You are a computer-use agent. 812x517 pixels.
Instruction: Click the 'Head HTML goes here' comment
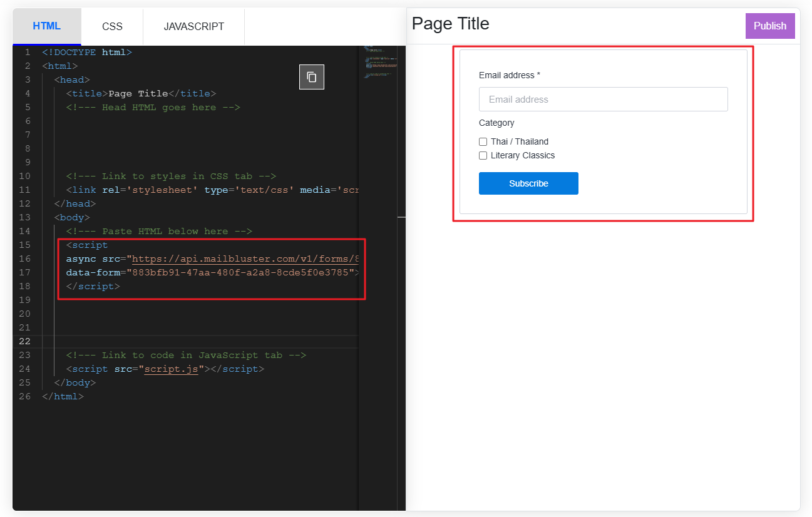(x=153, y=107)
